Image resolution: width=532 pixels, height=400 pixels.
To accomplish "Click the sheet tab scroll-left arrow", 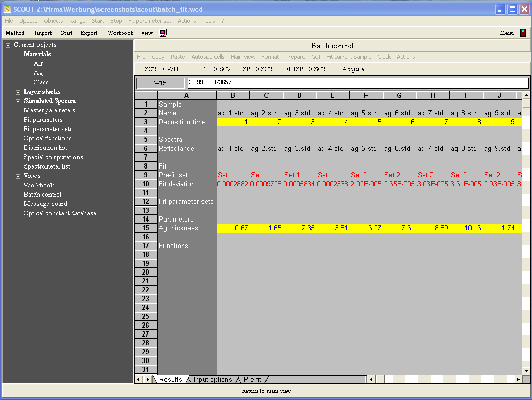I will [139, 380].
